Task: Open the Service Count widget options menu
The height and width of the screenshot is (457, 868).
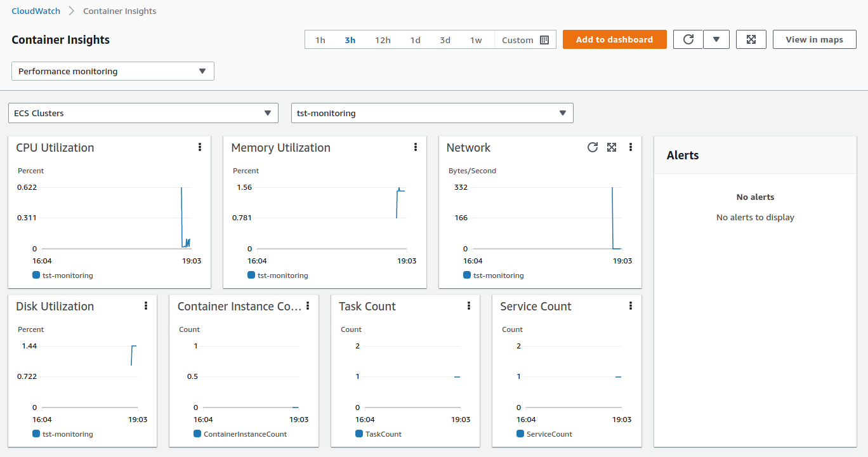Action: click(x=630, y=305)
